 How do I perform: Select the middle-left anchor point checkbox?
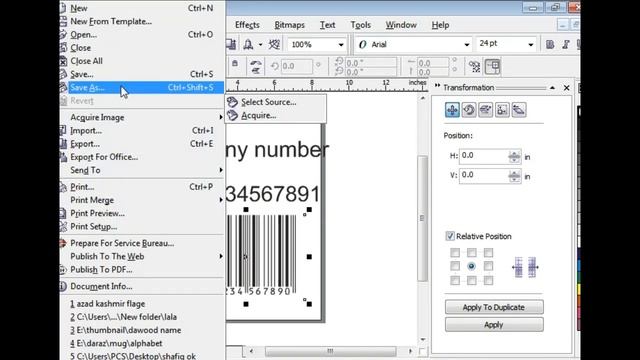455,266
